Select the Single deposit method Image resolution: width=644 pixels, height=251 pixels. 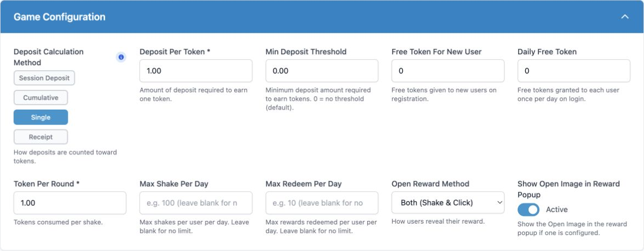40,117
